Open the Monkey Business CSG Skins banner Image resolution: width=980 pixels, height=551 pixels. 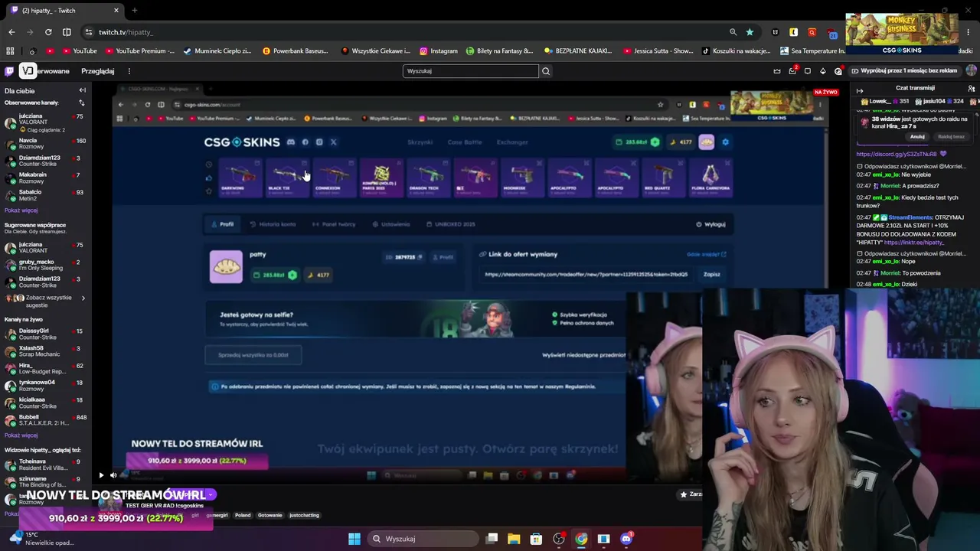901,34
